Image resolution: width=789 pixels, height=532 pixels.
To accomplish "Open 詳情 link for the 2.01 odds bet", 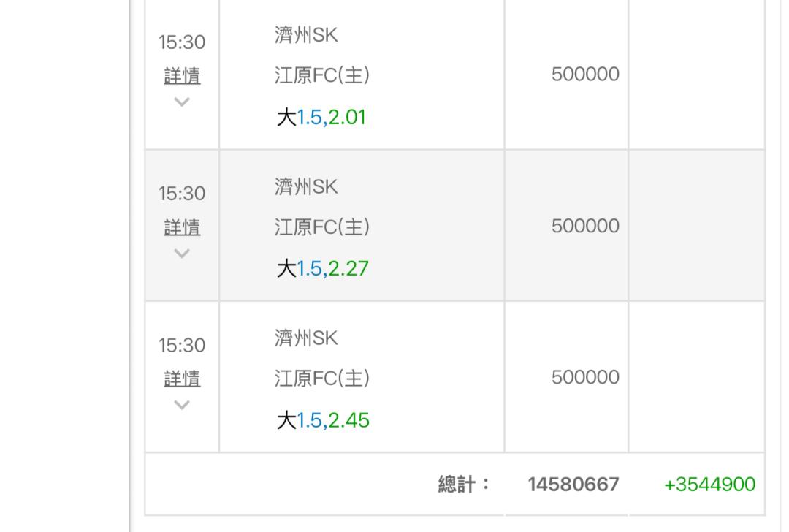I will (182, 76).
